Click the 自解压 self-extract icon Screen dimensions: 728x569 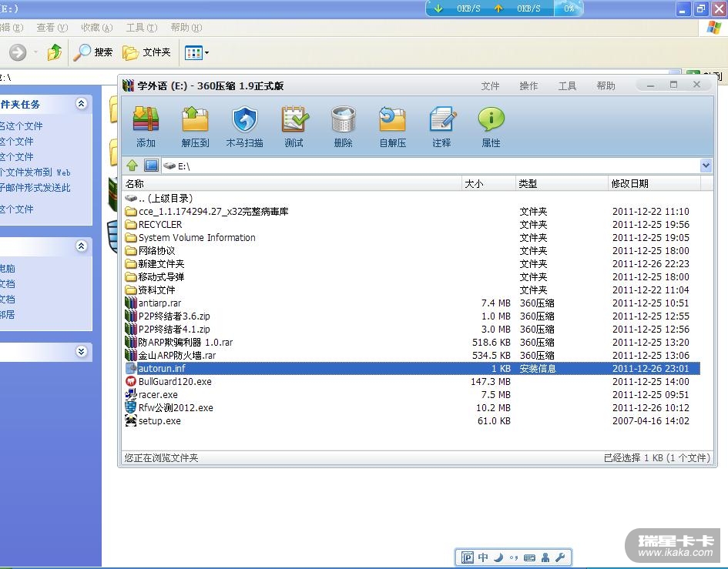[393, 119]
